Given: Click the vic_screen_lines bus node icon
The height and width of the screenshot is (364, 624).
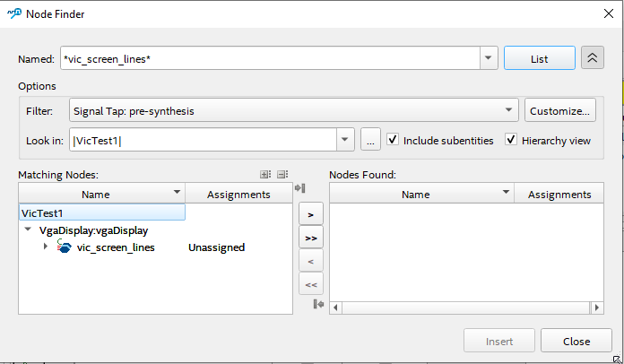Looking at the screenshot, I should pyautogui.click(x=65, y=247).
